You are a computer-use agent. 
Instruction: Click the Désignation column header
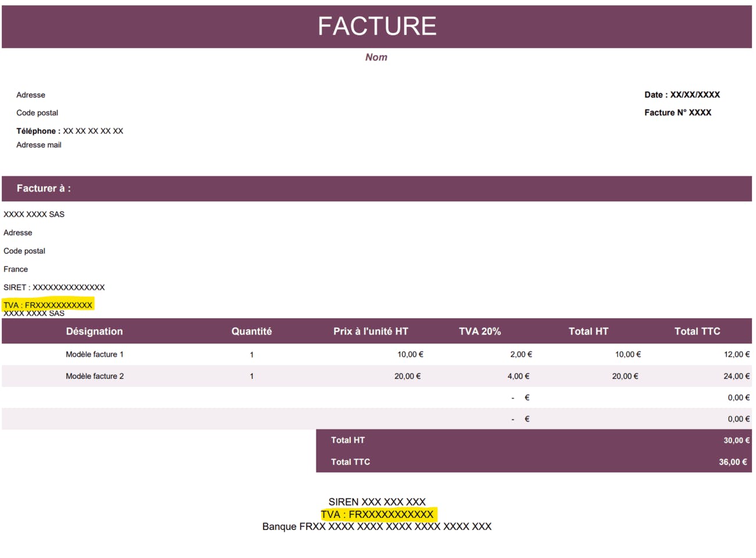click(94, 331)
